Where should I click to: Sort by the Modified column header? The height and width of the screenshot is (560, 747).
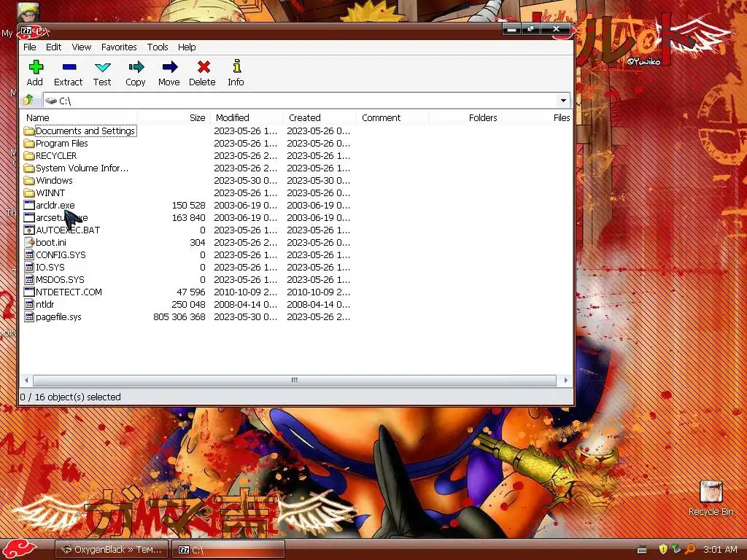(247, 117)
